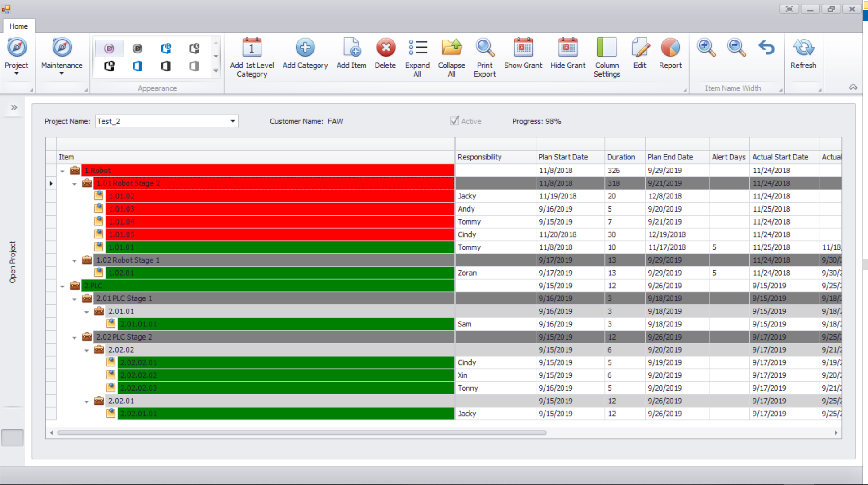Click the Add Item icon
Screen dimensions: 868x485
tap(351, 48)
